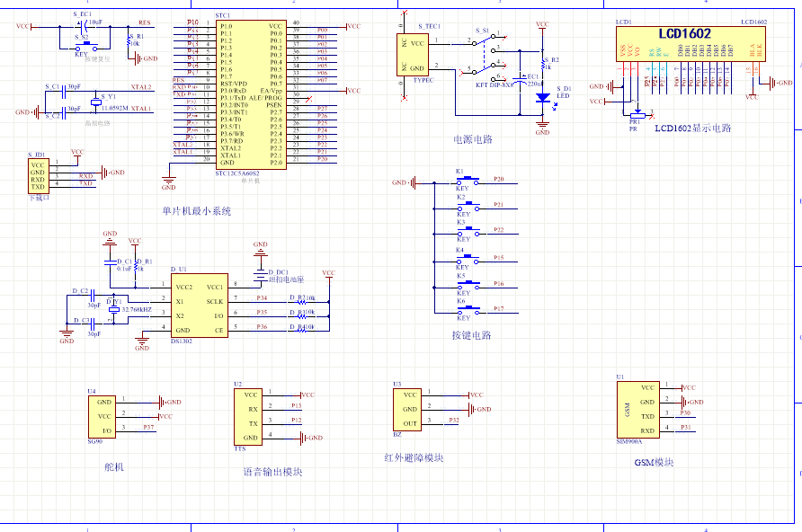Click the S_TEC1 TYPEC connector
This screenshot has height=532, width=802.
point(415,55)
